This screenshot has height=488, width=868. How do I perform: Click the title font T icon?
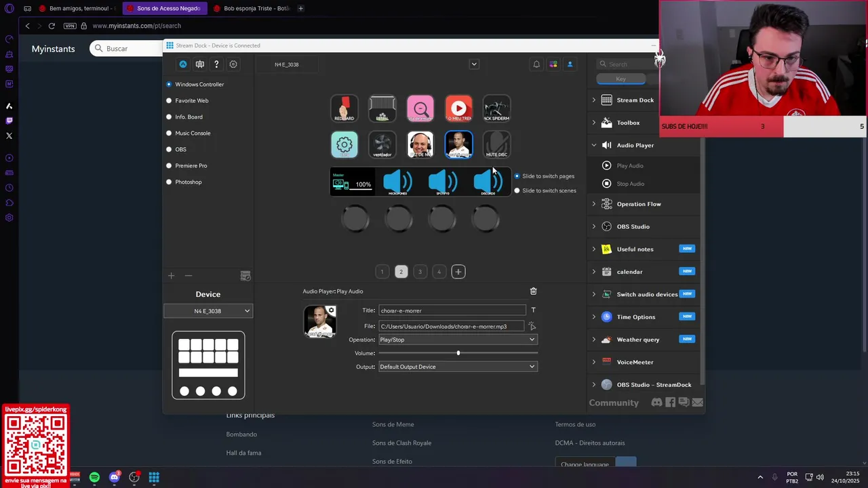(x=533, y=310)
